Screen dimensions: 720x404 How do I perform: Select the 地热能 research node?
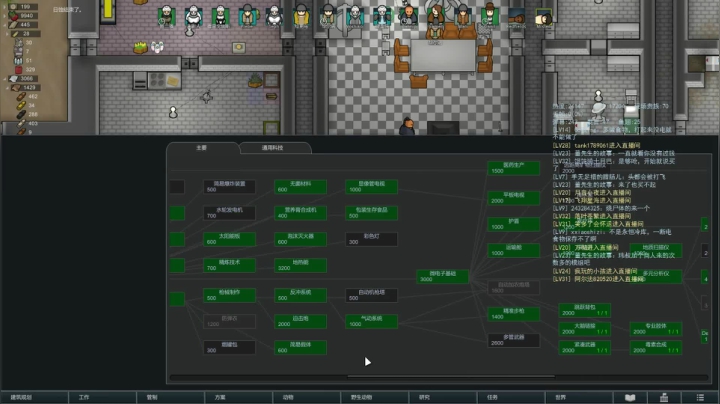pyautogui.click(x=300, y=265)
